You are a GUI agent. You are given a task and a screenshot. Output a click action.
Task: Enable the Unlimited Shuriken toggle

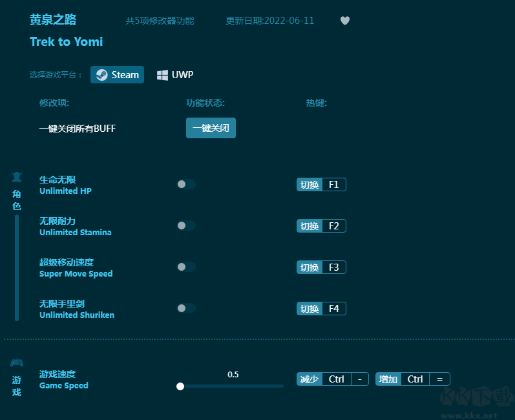click(186, 308)
